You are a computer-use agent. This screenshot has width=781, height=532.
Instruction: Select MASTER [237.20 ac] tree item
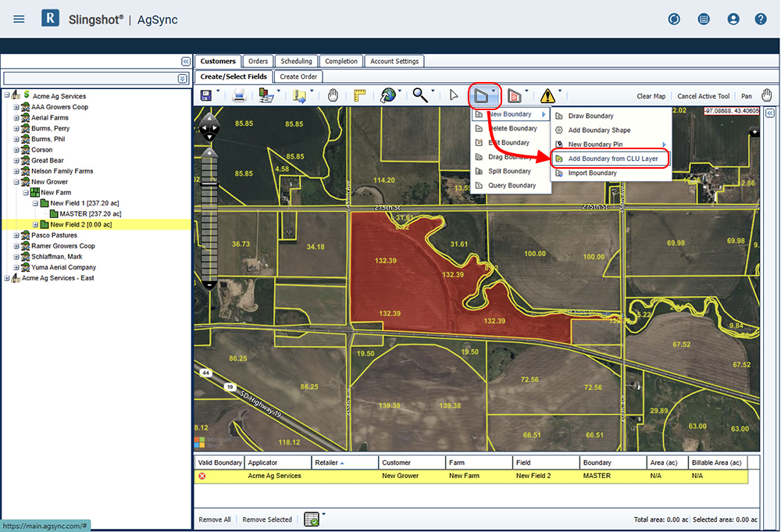click(90, 214)
